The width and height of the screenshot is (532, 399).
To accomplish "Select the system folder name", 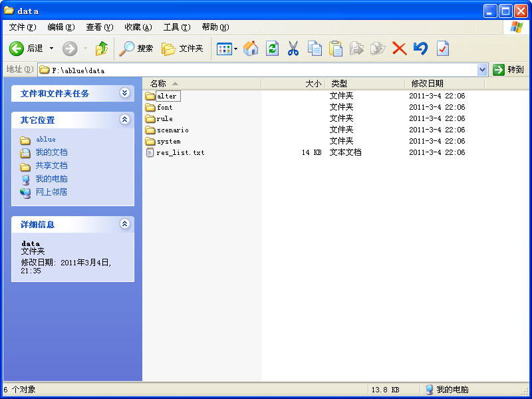I will tap(169, 142).
